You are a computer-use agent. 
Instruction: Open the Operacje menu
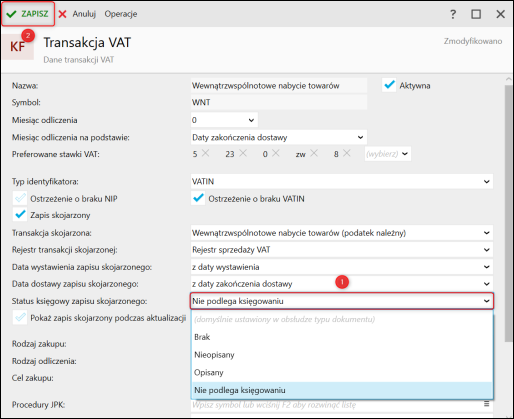coord(121,14)
